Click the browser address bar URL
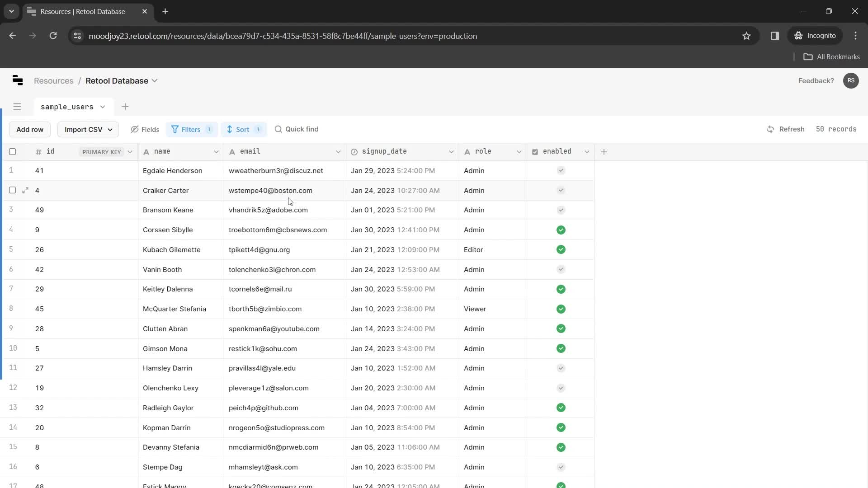 pos(283,36)
